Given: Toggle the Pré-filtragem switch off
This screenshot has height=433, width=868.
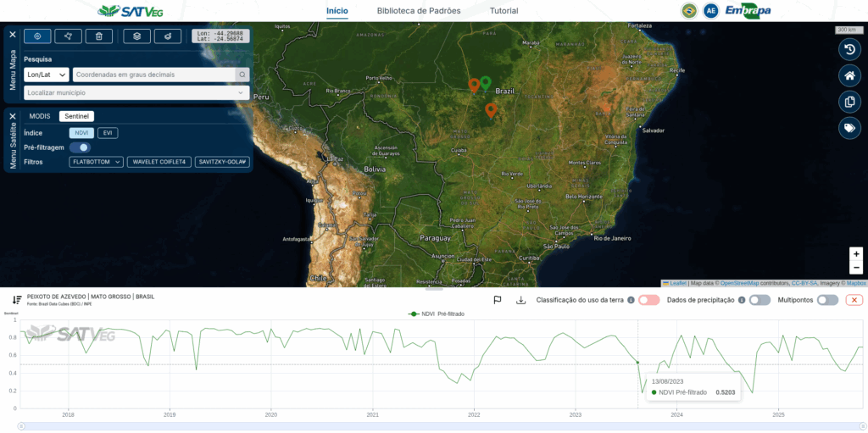Looking at the screenshot, I should pyautogui.click(x=80, y=147).
